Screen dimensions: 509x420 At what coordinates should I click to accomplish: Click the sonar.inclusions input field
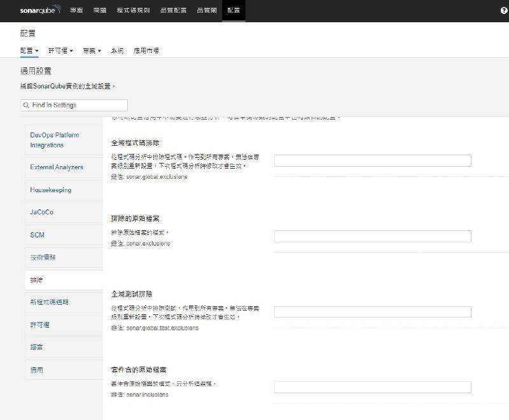372,387
